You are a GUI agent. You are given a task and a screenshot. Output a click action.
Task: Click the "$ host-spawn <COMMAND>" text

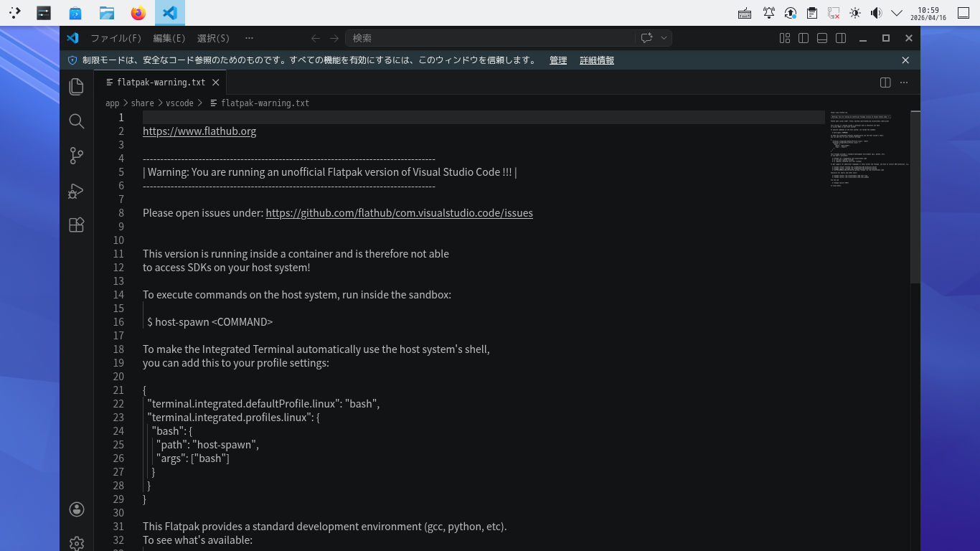210,322
